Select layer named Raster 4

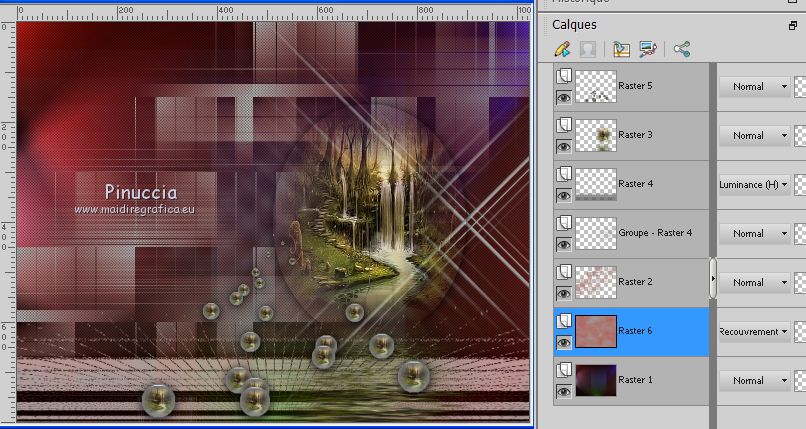coord(635,184)
